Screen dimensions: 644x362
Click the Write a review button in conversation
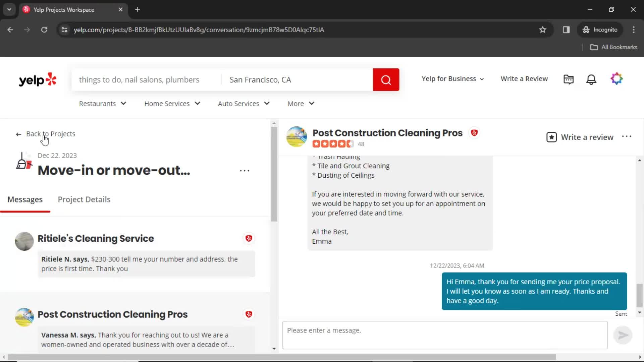580,137
